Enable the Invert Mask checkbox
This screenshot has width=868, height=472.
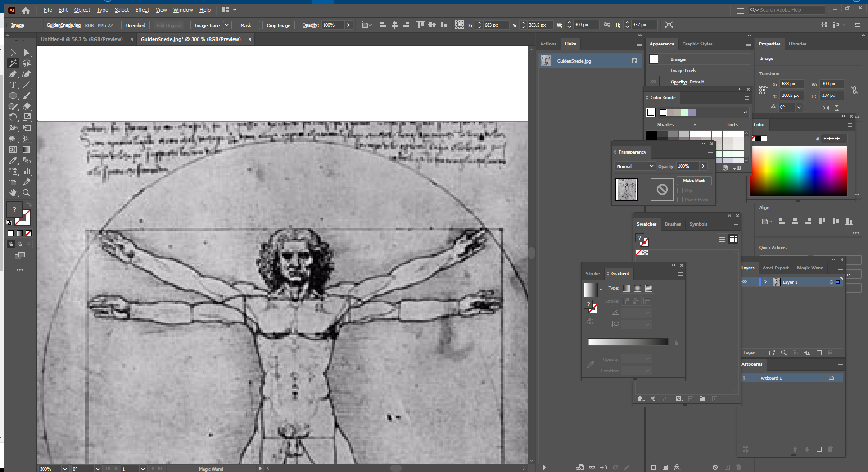click(680, 200)
